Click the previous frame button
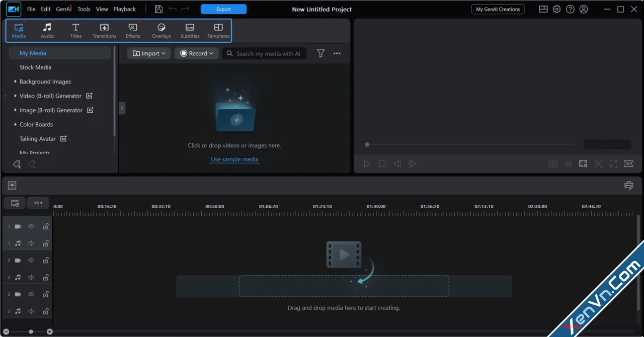This screenshot has width=644, height=337. click(397, 163)
